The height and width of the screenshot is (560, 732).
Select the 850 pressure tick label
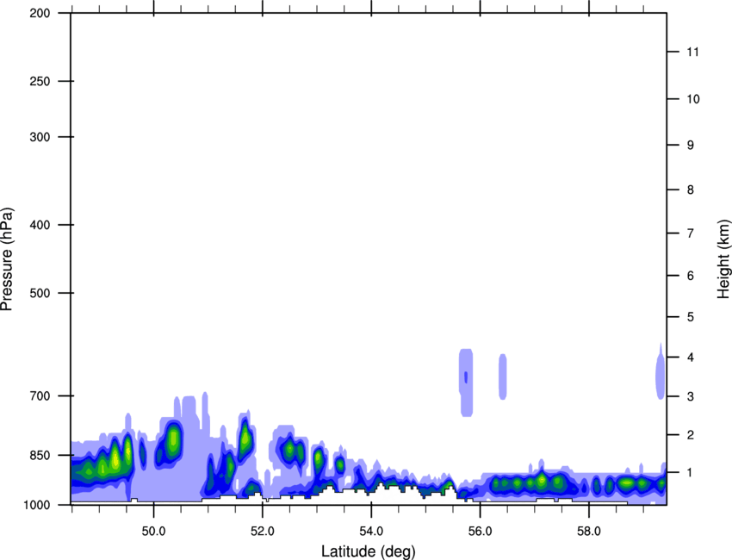(x=40, y=455)
